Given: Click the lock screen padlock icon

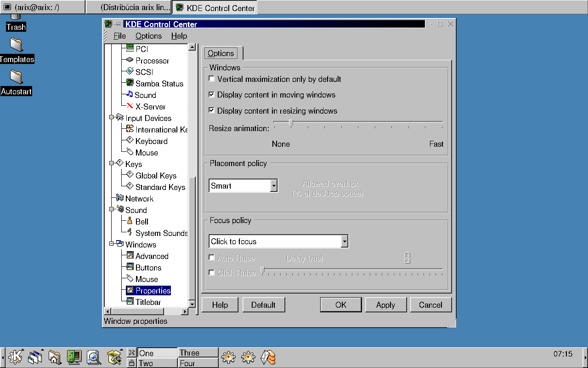Looking at the screenshot, I should [132, 363].
